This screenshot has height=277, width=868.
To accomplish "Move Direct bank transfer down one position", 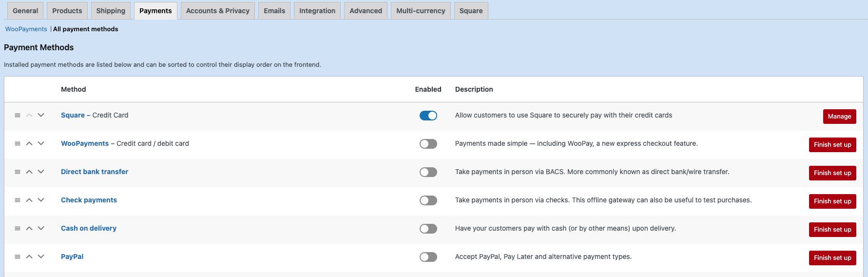I will [x=41, y=172].
